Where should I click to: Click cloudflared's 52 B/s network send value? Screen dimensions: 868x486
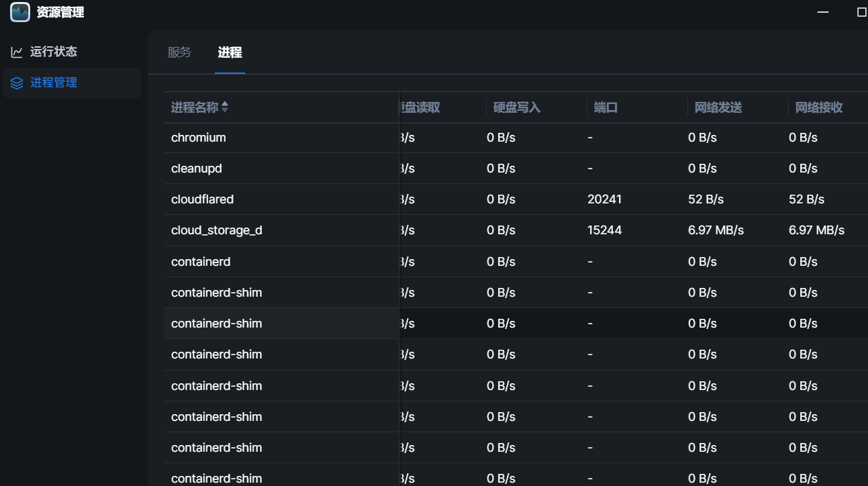coord(706,199)
